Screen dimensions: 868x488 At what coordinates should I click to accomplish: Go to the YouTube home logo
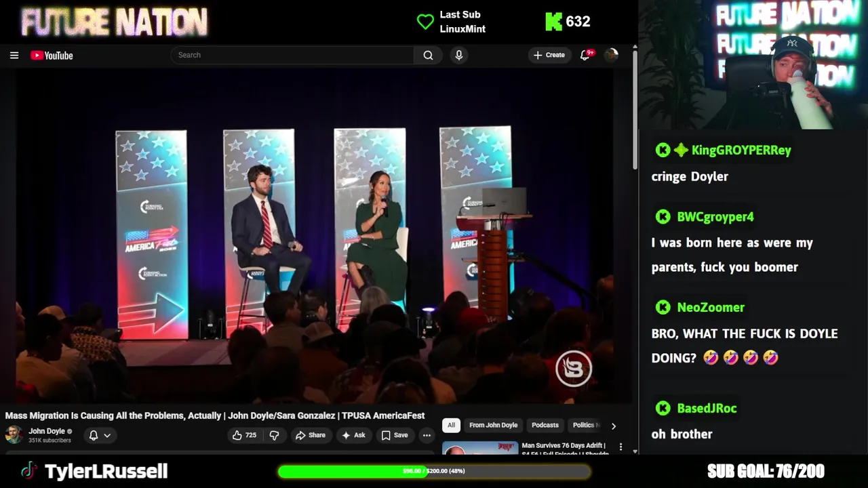[x=52, y=56]
